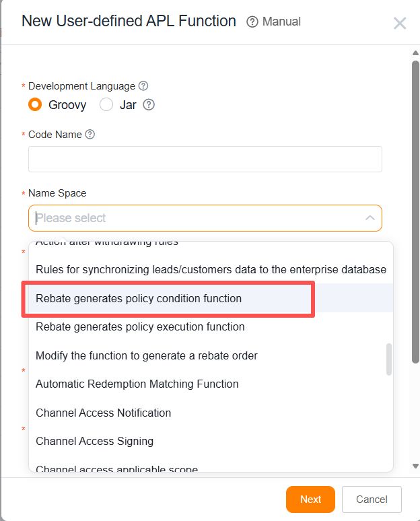Click the Next button

coord(310,499)
